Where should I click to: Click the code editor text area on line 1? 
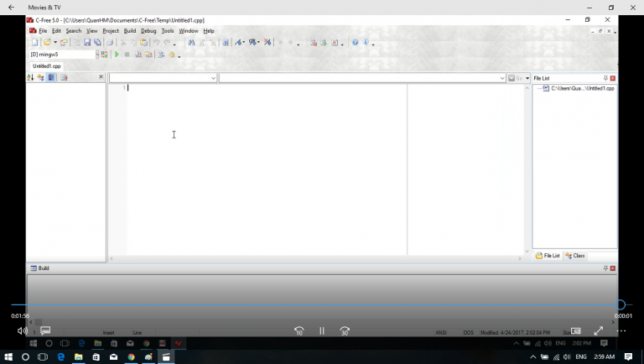click(267, 87)
